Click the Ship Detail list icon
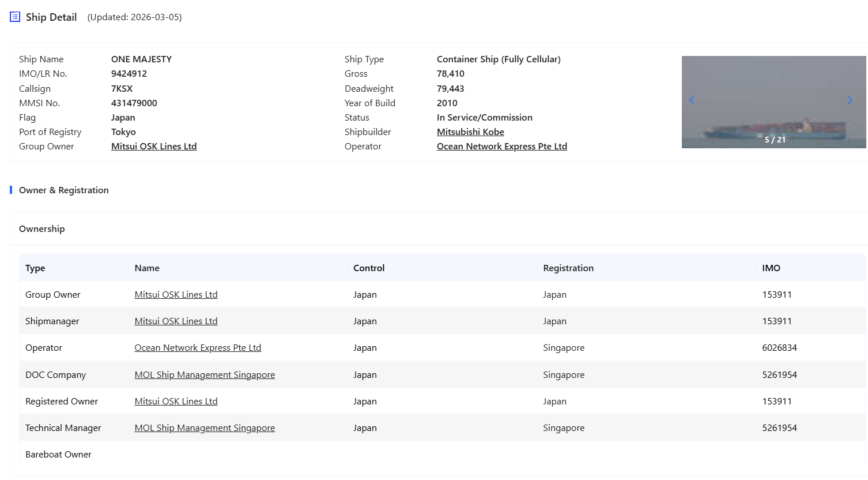 pos(15,17)
